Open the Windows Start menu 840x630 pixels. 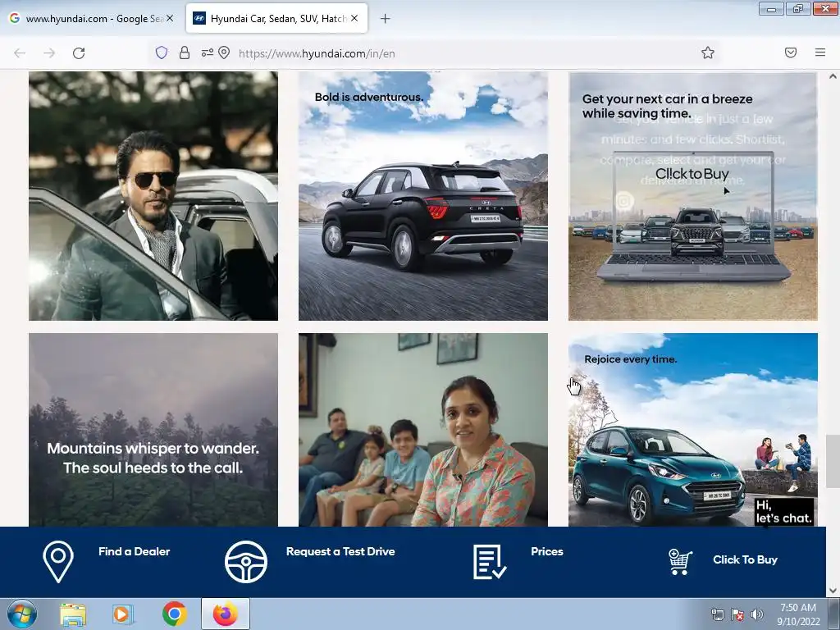(21, 614)
